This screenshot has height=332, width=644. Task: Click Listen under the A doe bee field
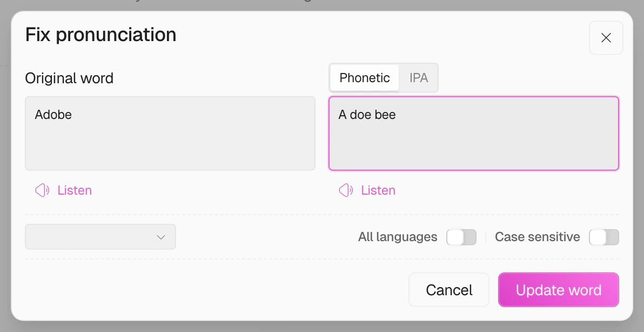[378, 190]
